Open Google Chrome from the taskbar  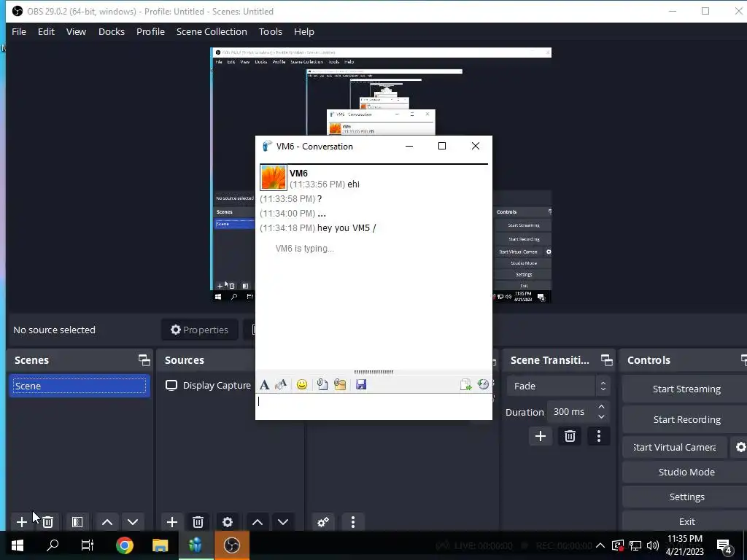124,545
